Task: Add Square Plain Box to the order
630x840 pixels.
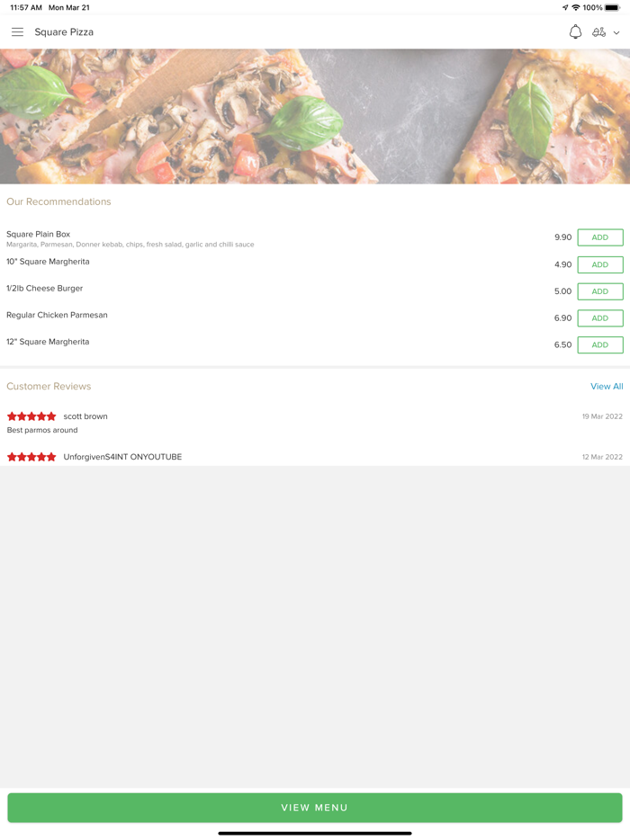Action: [x=600, y=237]
